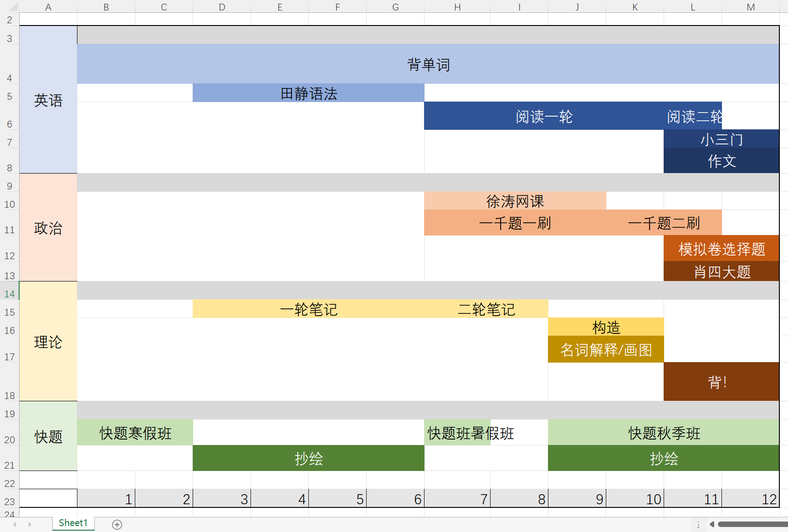This screenshot has width=788, height=532.
Task: Select the row 14 header
Action: pyautogui.click(x=9, y=294)
